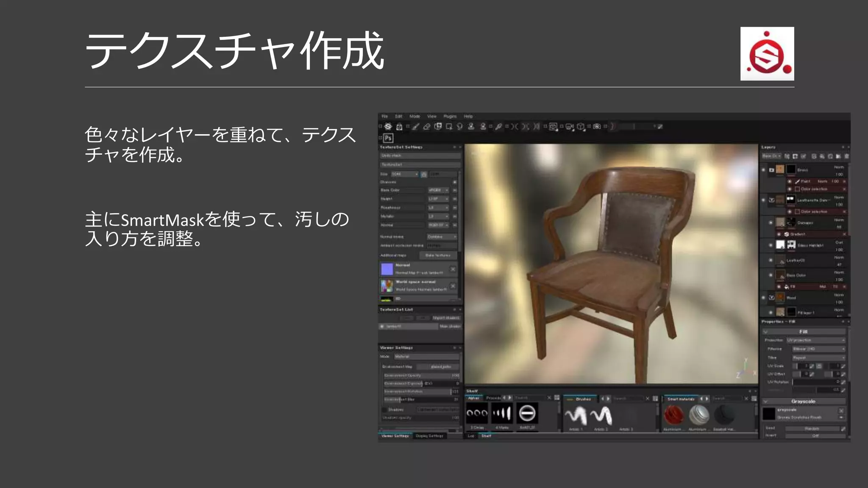Remove the Normal additional map X icon
Image resolution: width=868 pixels, height=488 pixels.
click(x=453, y=269)
